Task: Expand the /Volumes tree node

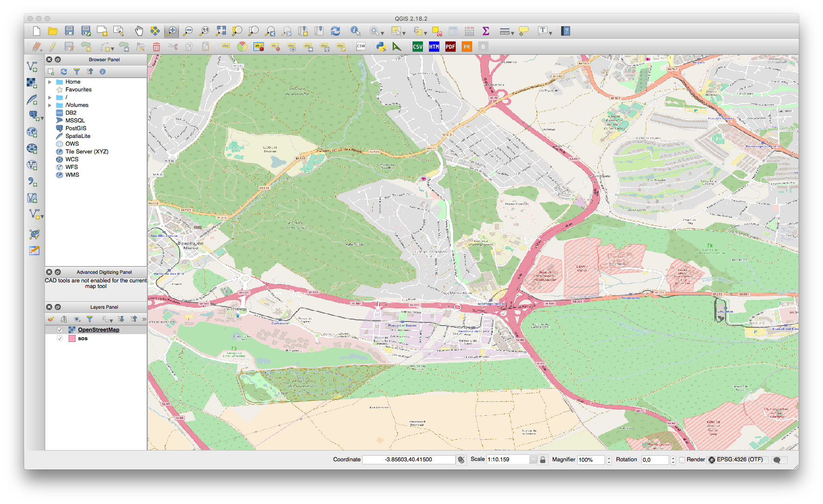Action: 50,105
